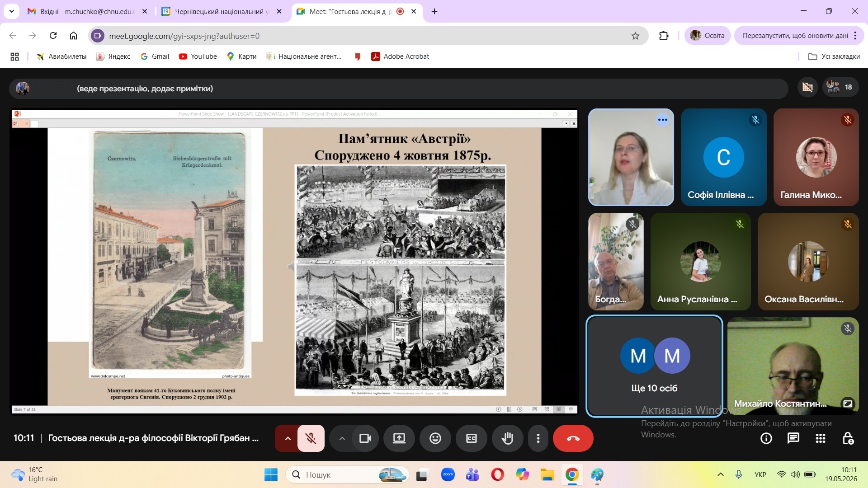Toggle the camera on or off

[365, 438]
